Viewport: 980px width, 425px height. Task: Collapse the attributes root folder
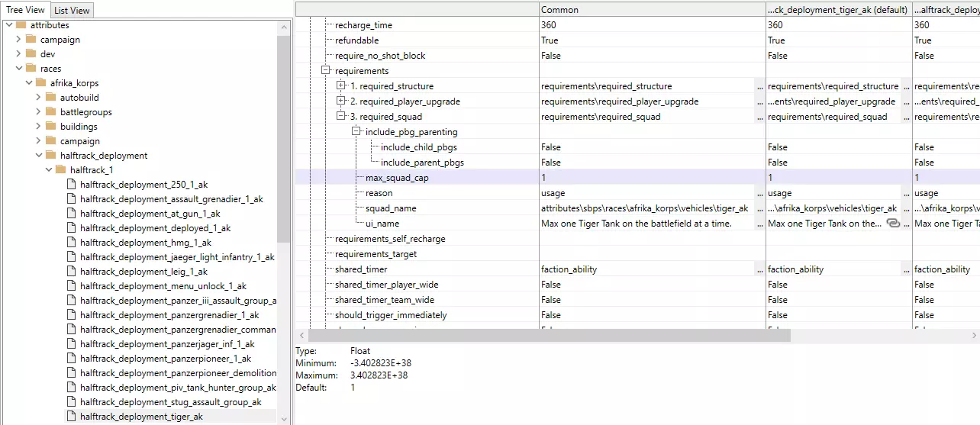pyautogui.click(x=8, y=25)
